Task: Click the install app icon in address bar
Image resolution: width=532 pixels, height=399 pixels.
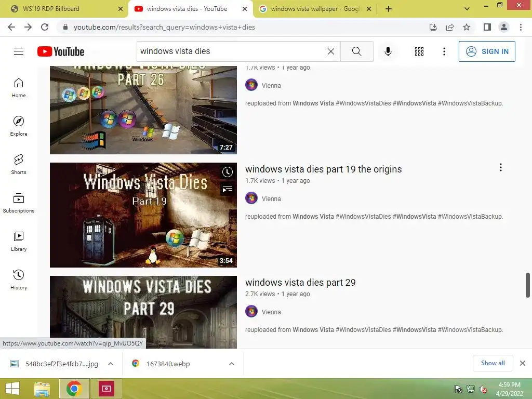Action: click(x=433, y=27)
